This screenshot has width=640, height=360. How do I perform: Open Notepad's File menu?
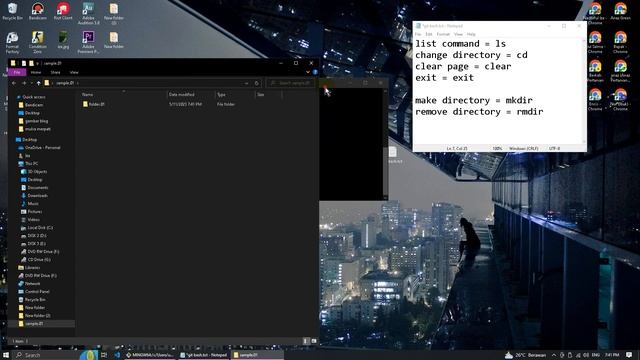(418, 34)
